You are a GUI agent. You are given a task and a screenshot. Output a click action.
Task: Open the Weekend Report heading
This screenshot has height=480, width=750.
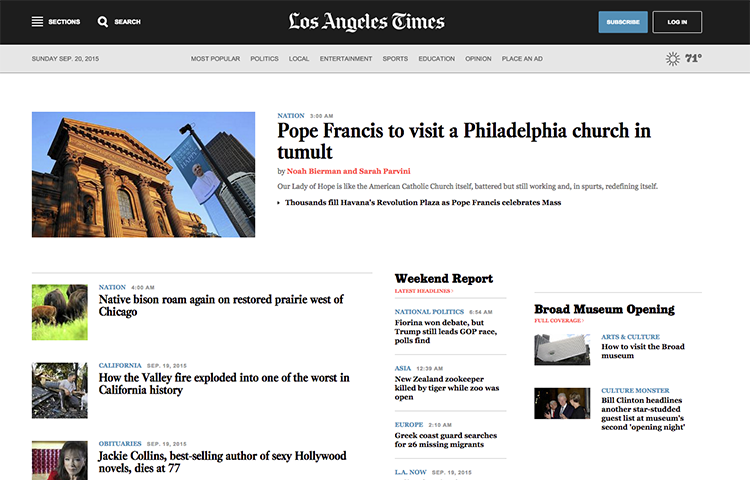[444, 279]
